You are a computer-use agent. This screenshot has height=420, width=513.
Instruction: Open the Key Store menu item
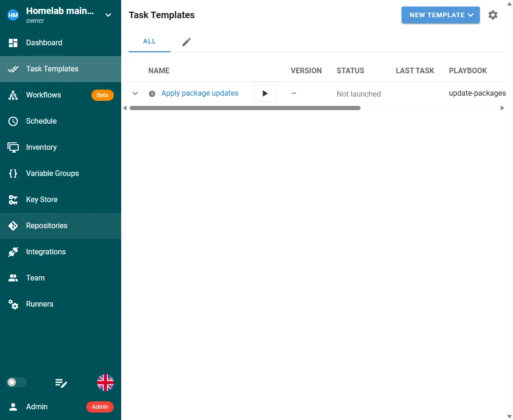(x=61, y=200)
